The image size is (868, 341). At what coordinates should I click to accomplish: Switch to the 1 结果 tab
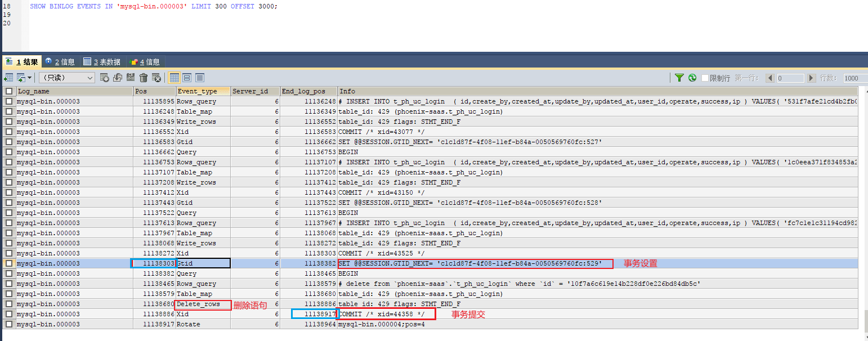(x=22, y=62)
